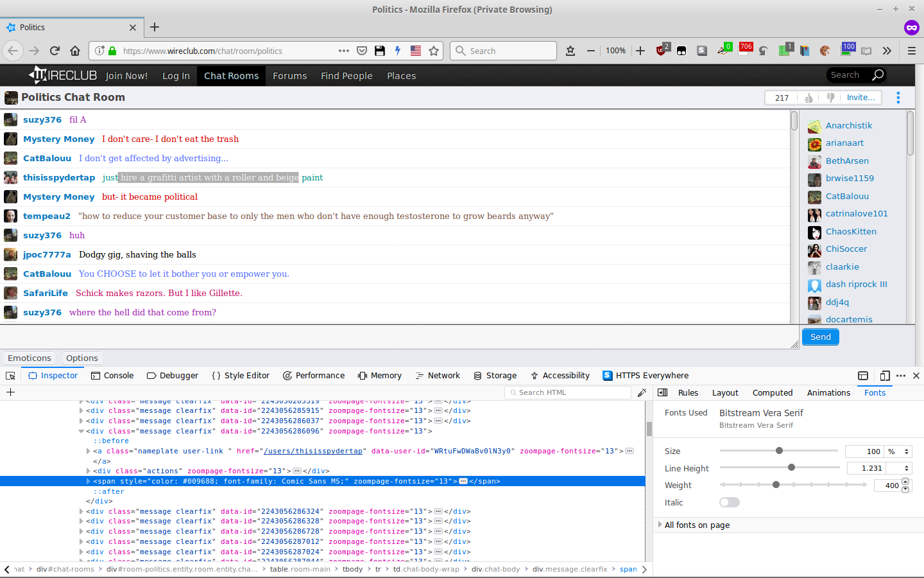
Task: Click the floppy disk save icon in address bar
Action: point(380,51)
